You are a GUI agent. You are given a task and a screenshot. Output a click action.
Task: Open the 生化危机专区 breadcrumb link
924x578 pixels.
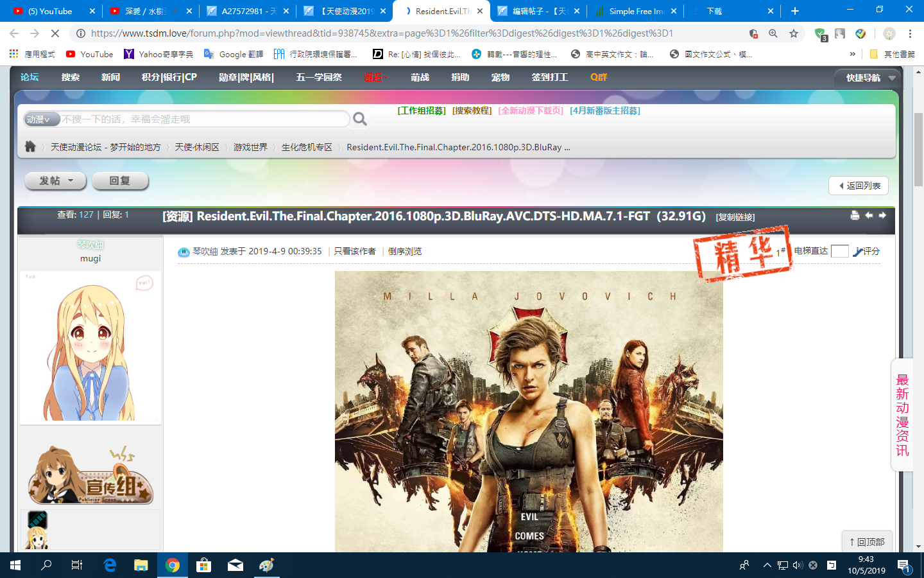coord(307,147)
